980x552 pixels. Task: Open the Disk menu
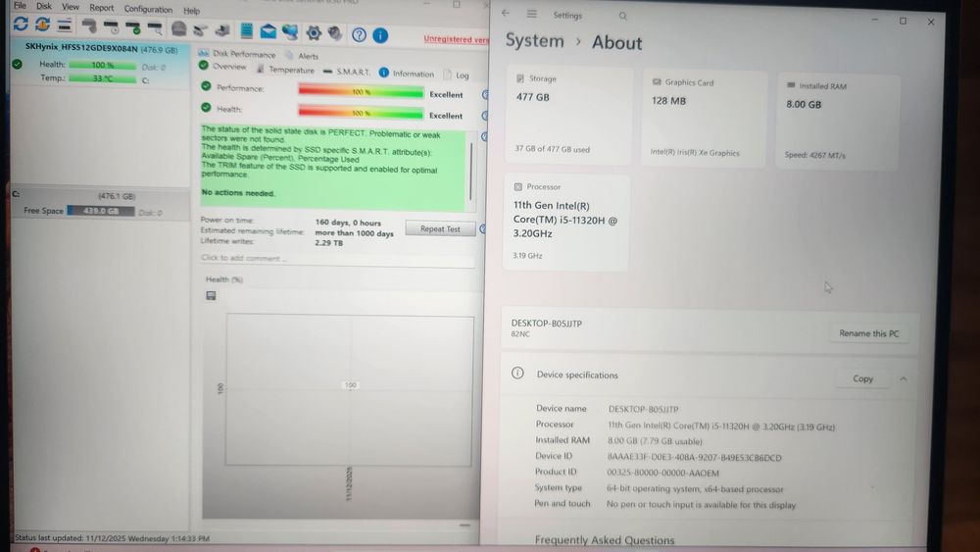pos(44,6)
